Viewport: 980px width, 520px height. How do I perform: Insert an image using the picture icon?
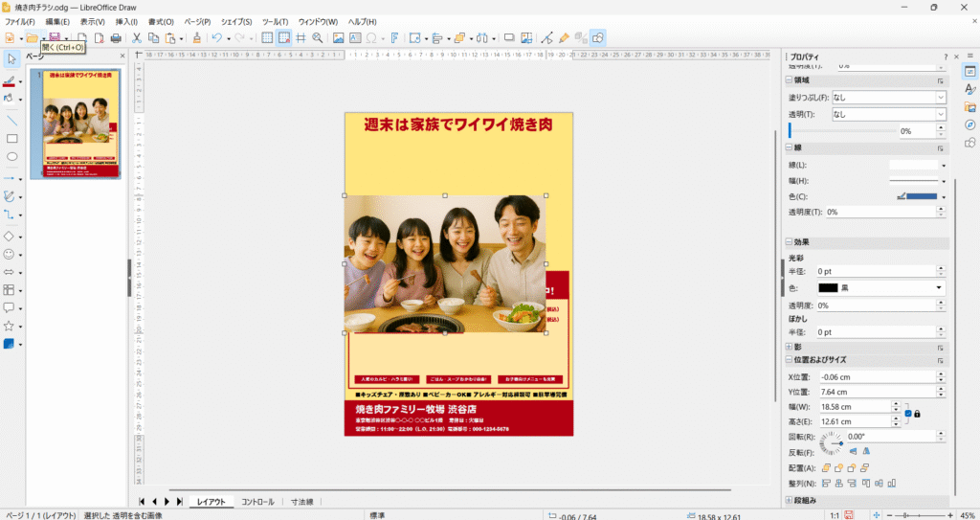(338, 38)
